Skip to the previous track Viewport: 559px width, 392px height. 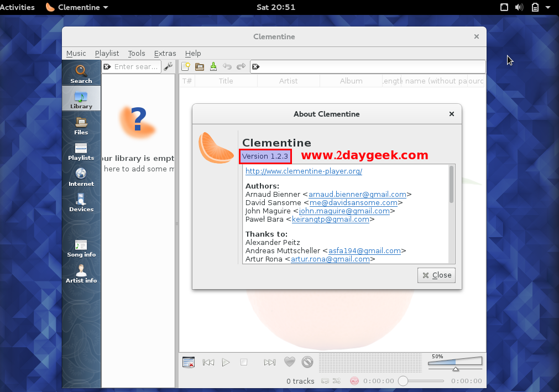click(x=208, y=363)
